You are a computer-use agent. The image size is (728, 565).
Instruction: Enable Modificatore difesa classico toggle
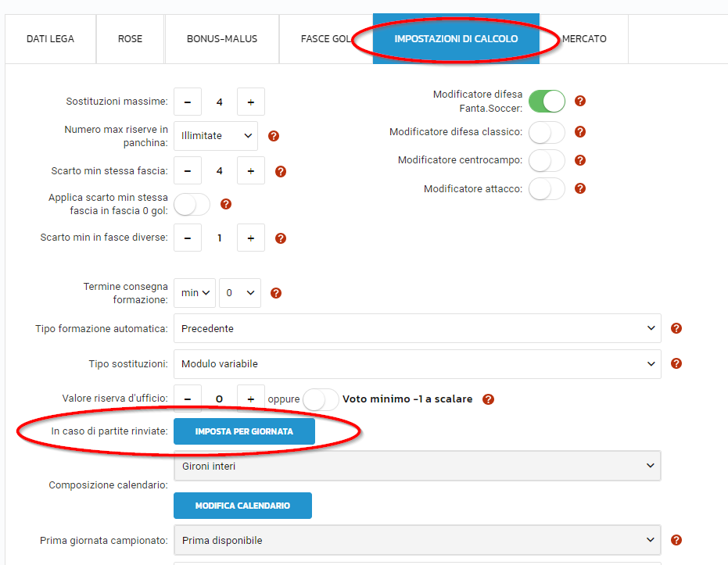pyautogui.click(x=547, y=132)
